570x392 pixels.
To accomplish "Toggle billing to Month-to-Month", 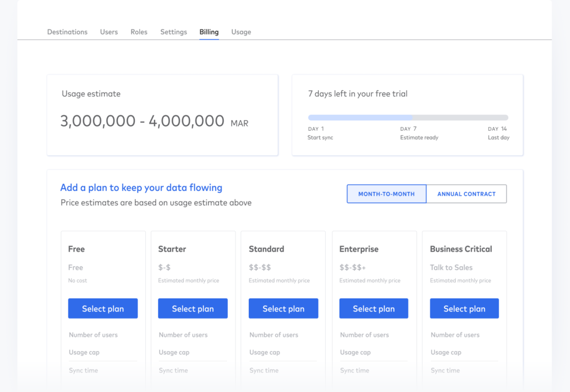I will tap(386, 194).
